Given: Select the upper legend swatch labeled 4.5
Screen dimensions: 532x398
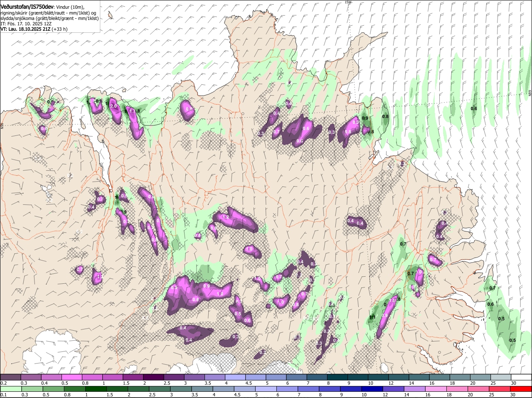Looking at the screenshot, I should 255,377.
